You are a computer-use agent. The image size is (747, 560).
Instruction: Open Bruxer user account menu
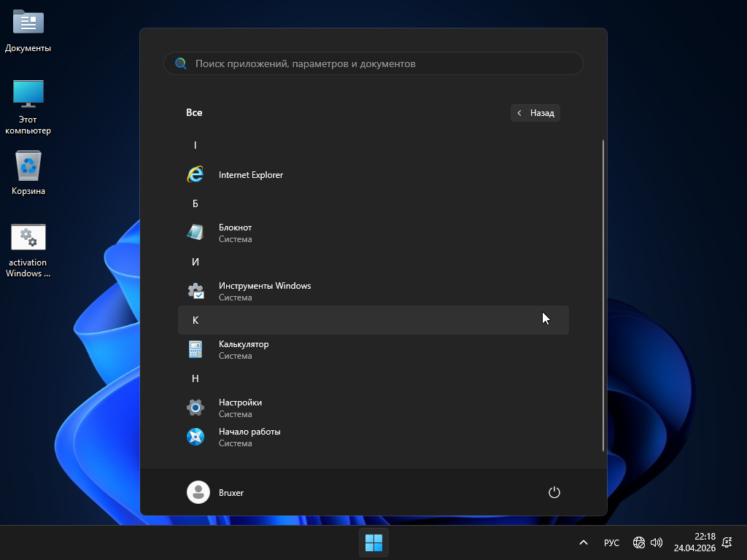(216, 493)
